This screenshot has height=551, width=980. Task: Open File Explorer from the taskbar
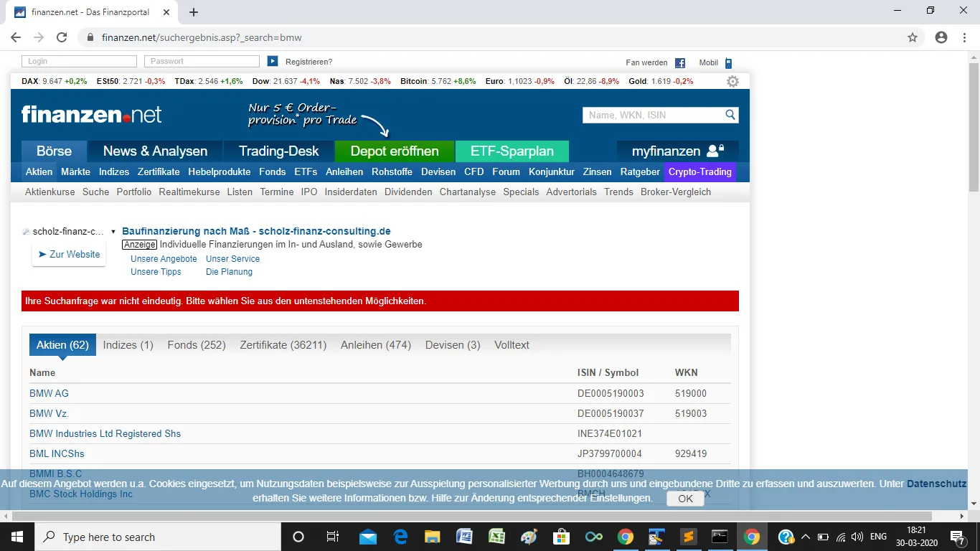point(432,537)
